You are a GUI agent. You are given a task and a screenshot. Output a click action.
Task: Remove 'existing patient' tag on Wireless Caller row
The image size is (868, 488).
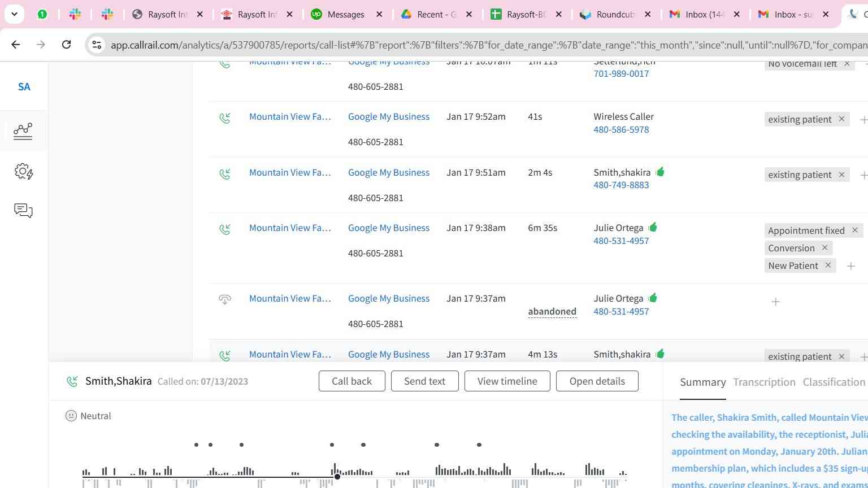(x=841, y=119)
